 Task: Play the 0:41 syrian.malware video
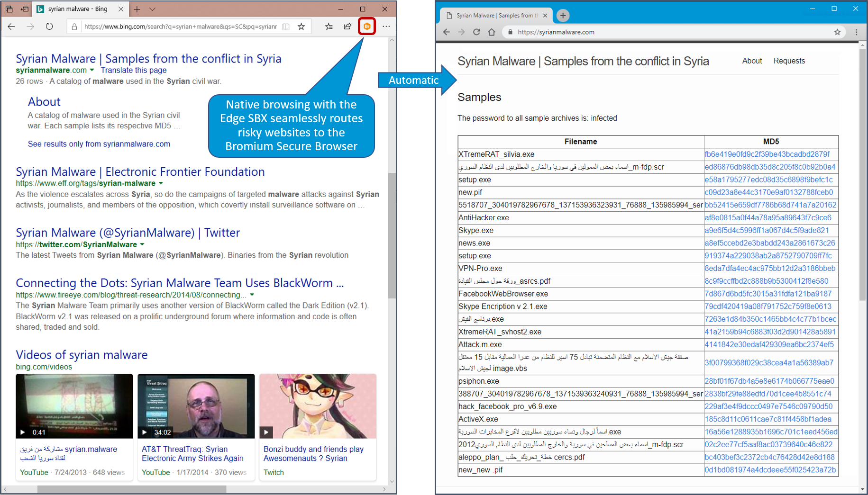click(x=22, y=432)
